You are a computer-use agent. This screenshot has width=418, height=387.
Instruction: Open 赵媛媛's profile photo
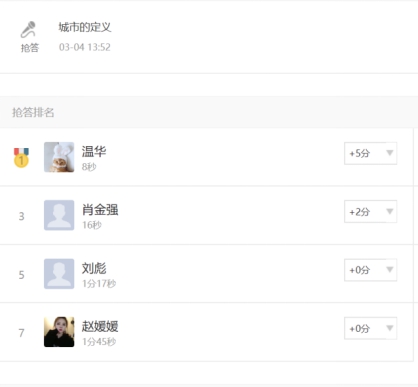click(x=59, y=332)
